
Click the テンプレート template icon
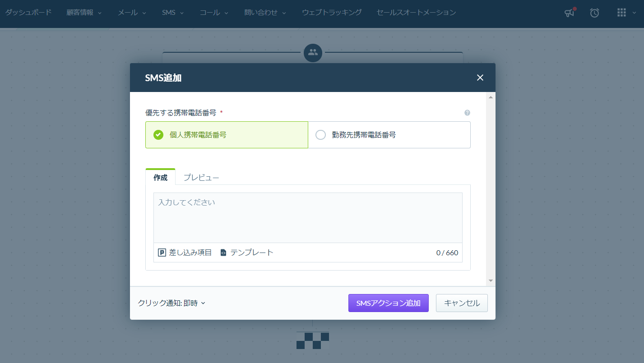pyautogui.click(x=223, y=253)
